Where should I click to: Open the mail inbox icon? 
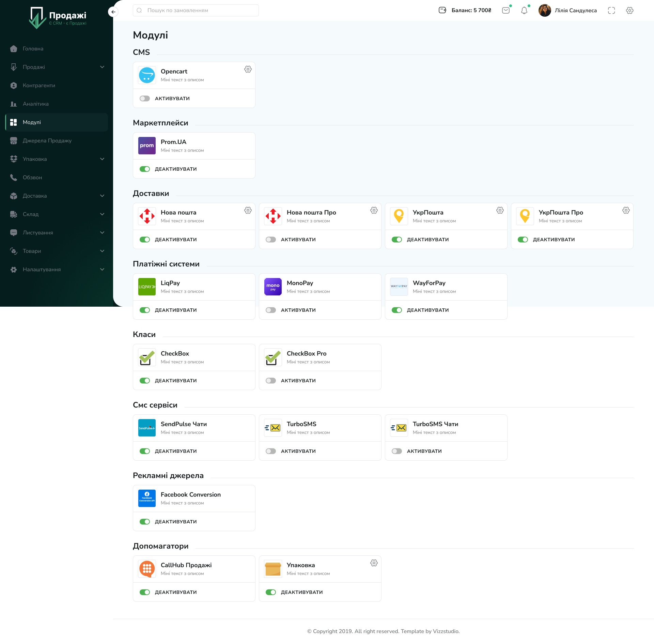(506, 10)
